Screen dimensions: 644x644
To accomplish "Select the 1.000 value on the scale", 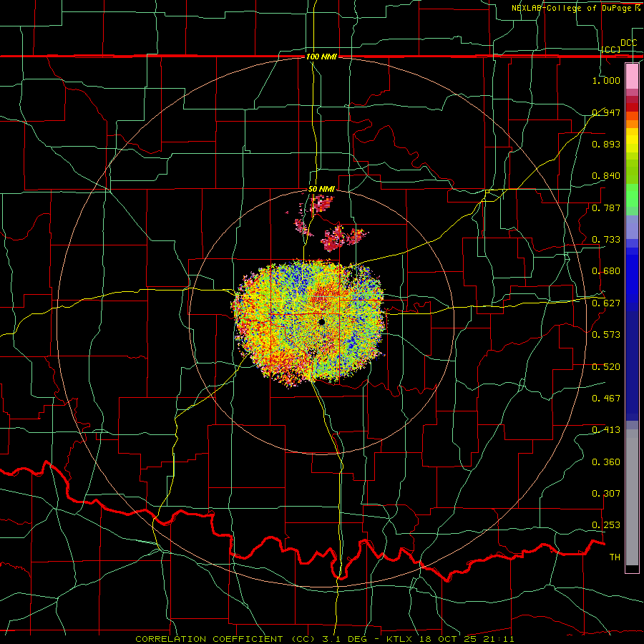I will pyautogui.click(x=606, y=80).
